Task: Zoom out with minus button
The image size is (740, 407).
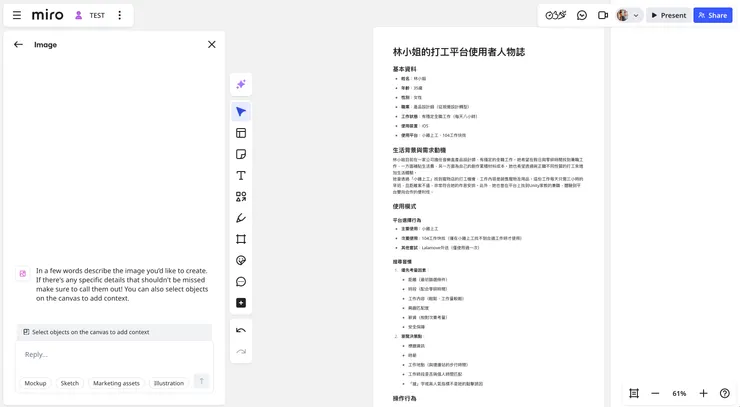Action: pyautogui.click(x=655, y=393)
